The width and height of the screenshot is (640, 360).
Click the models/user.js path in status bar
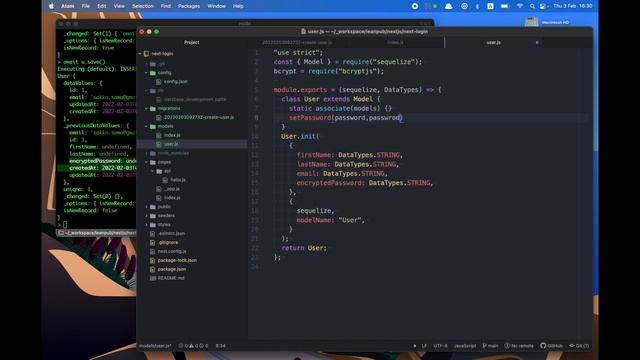click(155, 346)
